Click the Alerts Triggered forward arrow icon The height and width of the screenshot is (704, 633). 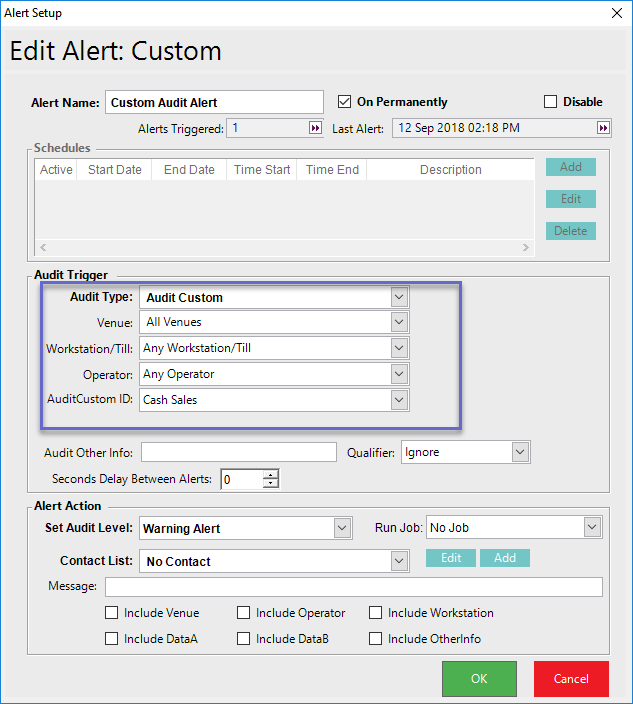tap(315, 128)
